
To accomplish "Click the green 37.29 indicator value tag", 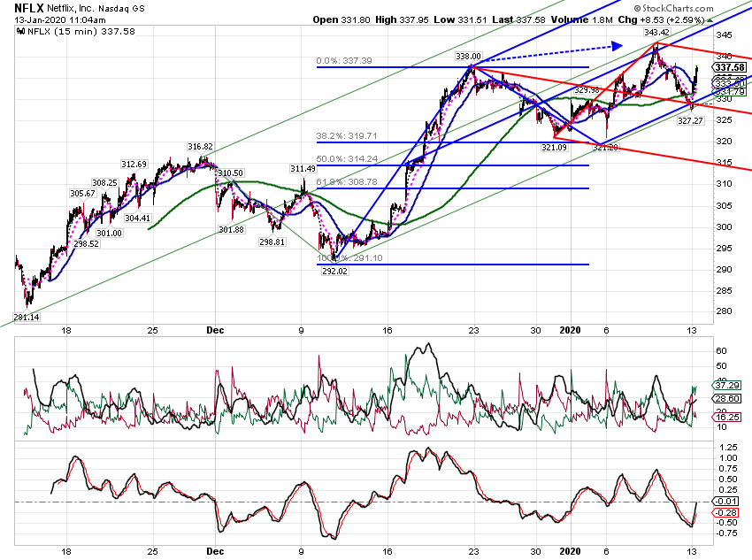I will pos(727,386).
